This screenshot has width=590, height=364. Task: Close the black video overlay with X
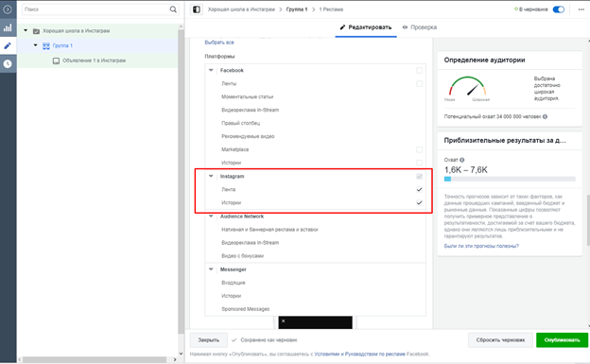[x=284, y=321]
